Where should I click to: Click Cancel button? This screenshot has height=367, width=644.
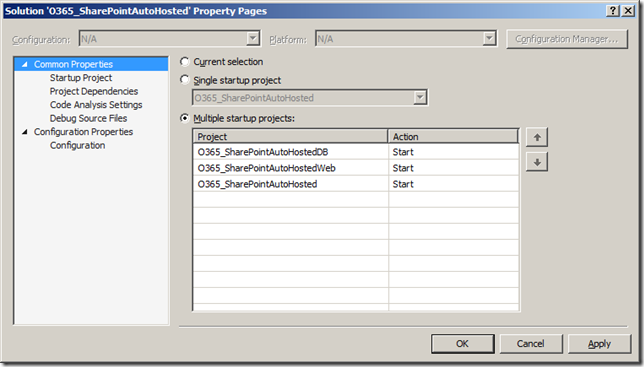531,344
